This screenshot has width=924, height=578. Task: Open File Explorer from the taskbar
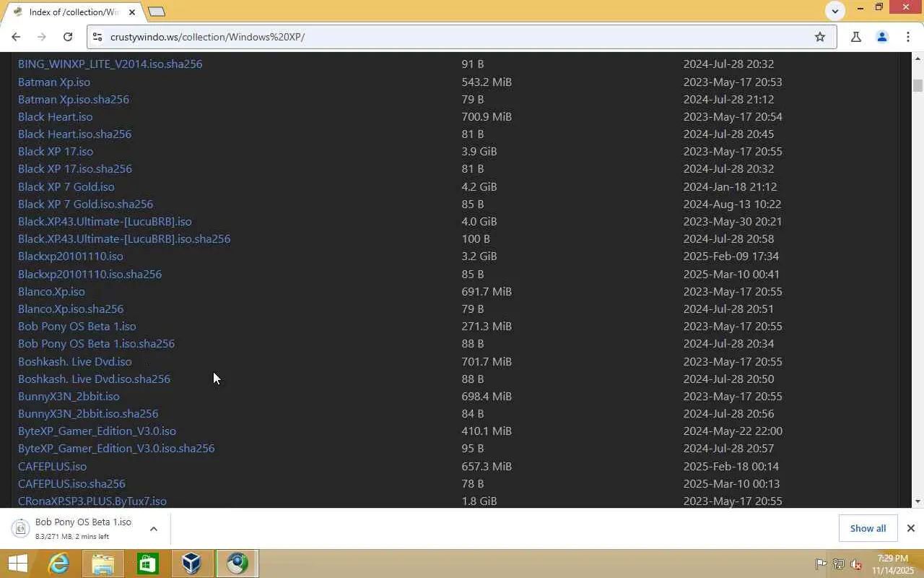[x=103, y=564]
